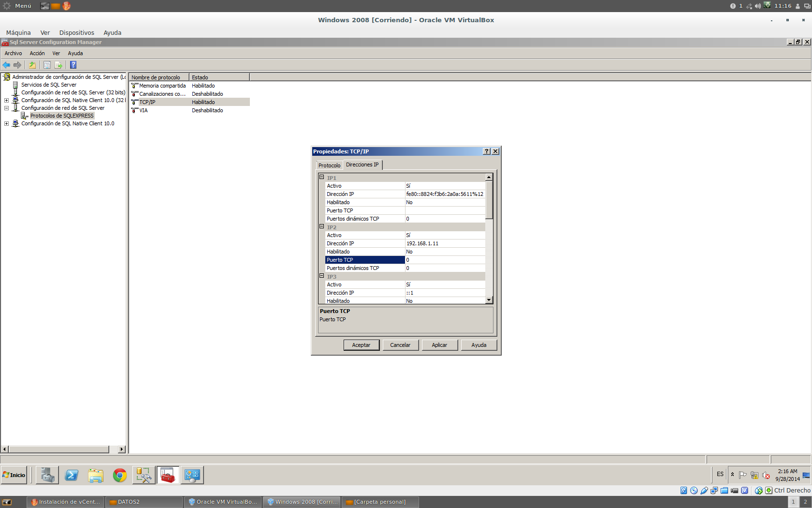Collapse the IP3 property group
This screenshot has width=812, height=508.
(x=322, y=276)
